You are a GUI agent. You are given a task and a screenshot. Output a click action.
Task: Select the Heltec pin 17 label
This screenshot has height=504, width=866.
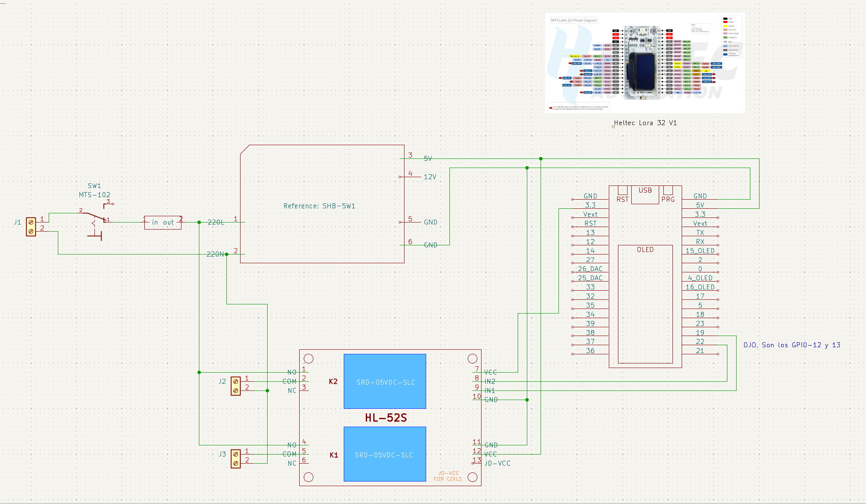point(700,296)
